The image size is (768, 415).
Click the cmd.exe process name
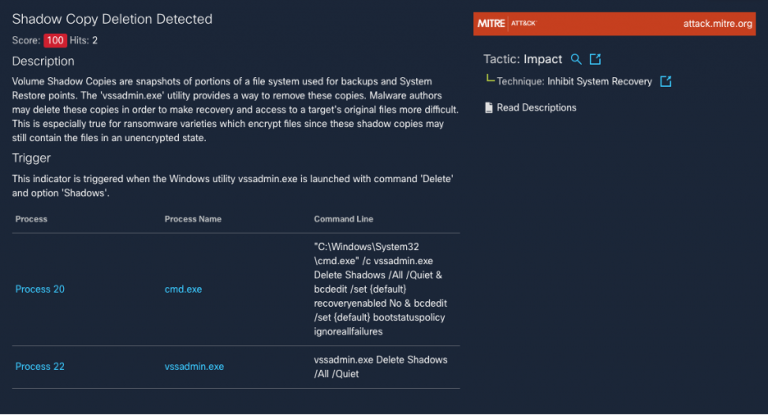coord(183,289)
